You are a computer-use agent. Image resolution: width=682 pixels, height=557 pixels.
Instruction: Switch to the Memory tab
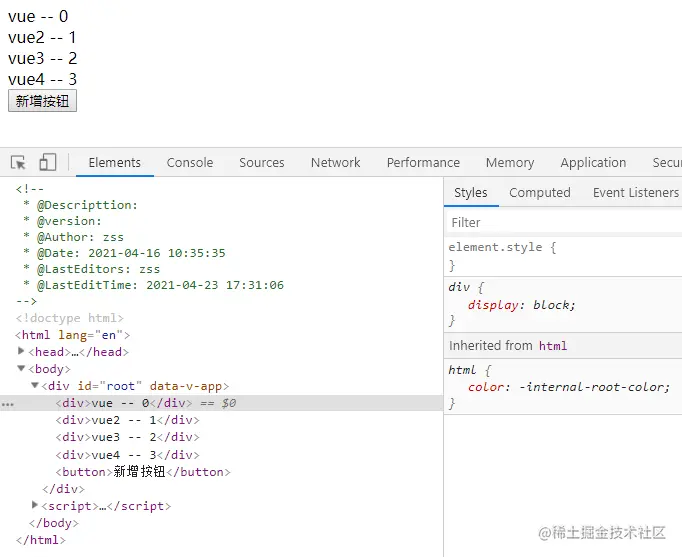pyautogui.click(x=510, y=163)
